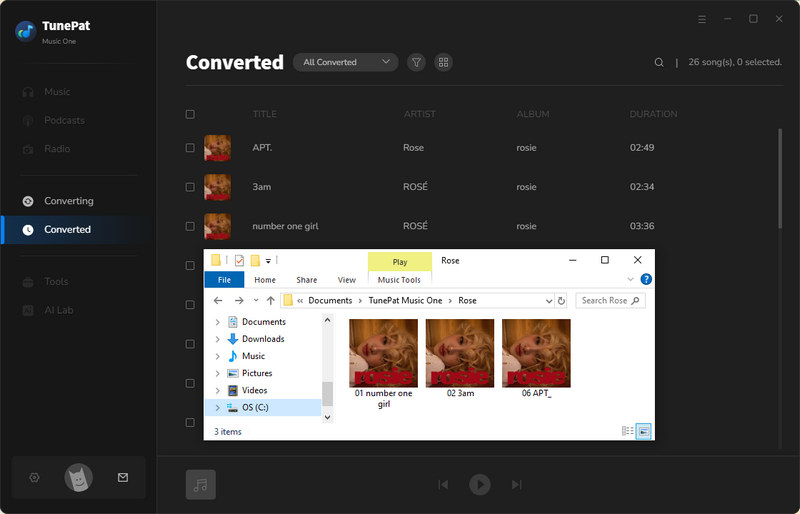
Task: Check the box for APT. song
Action: (190, 148)
